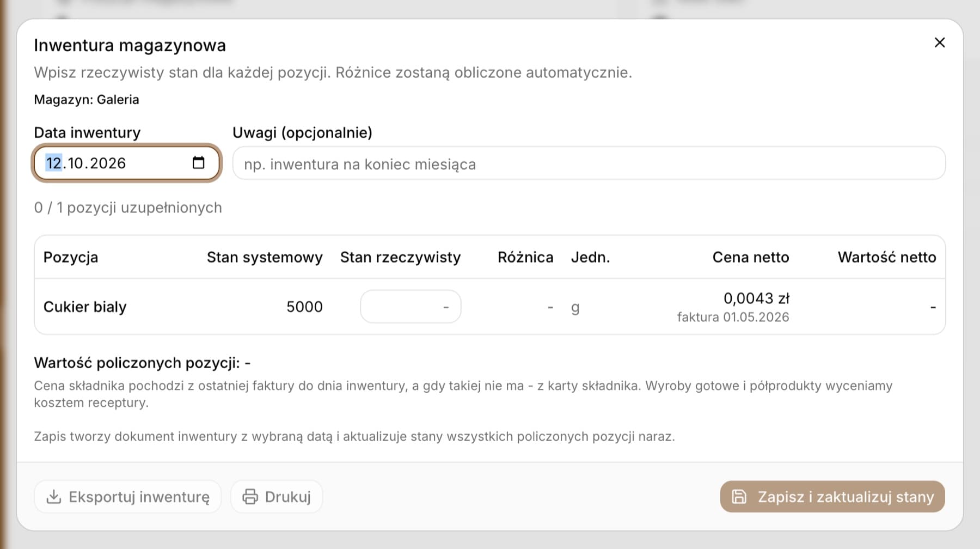980x549 pixels.
Task: Click the Wartość netto column header
Action: tap(887, 257)
